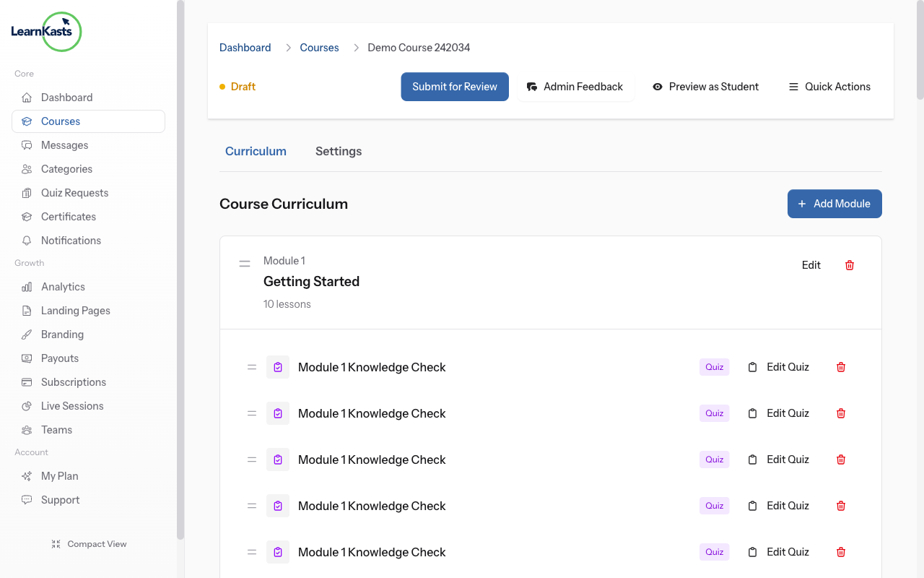924x578 pixels.
Task: Click the quiz clipboard icon on the first lesson
Action: (x=752, y=366)
